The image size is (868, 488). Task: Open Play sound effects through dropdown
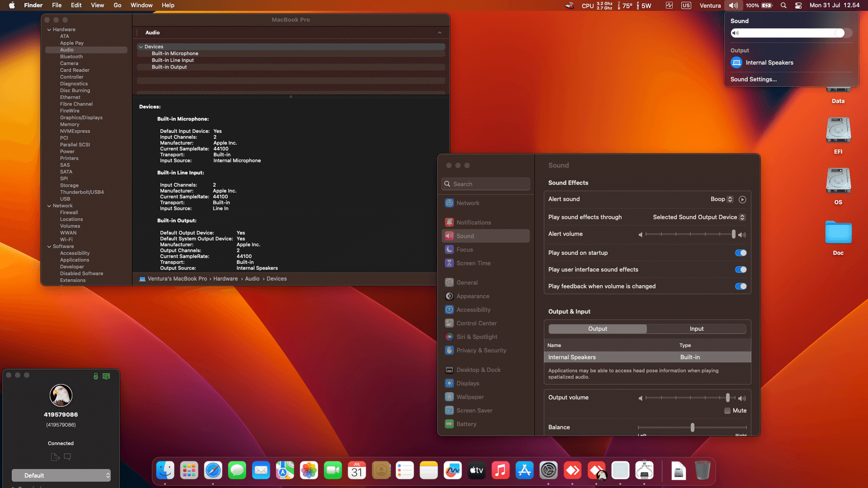pyautogui.click(x=699, y=217)
